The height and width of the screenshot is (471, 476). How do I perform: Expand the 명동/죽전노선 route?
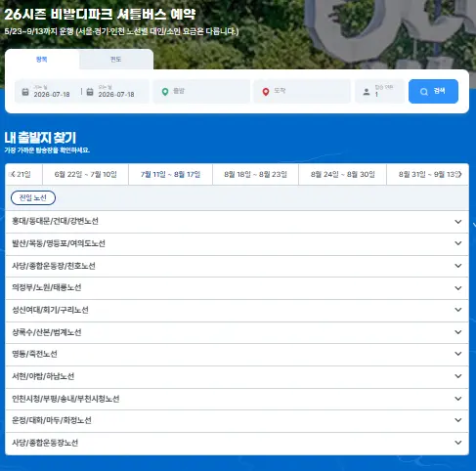point(237,354)
